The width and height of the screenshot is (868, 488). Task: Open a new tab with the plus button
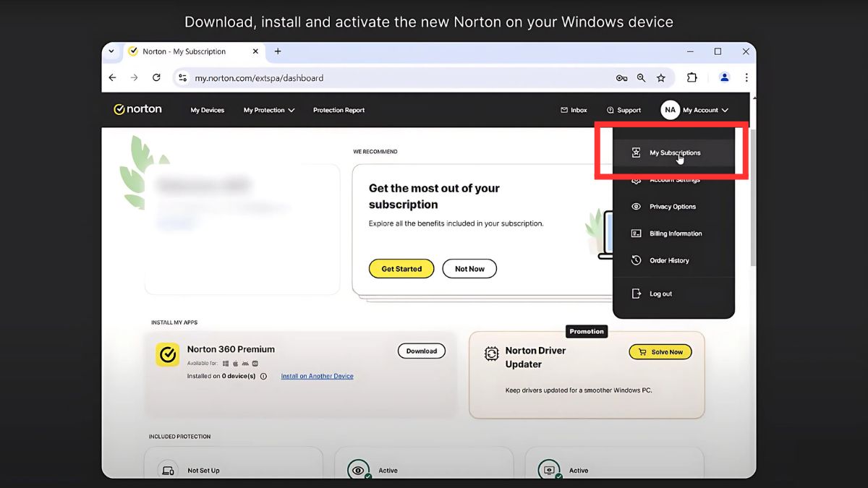pyautogui.click(x=278, y=51)
